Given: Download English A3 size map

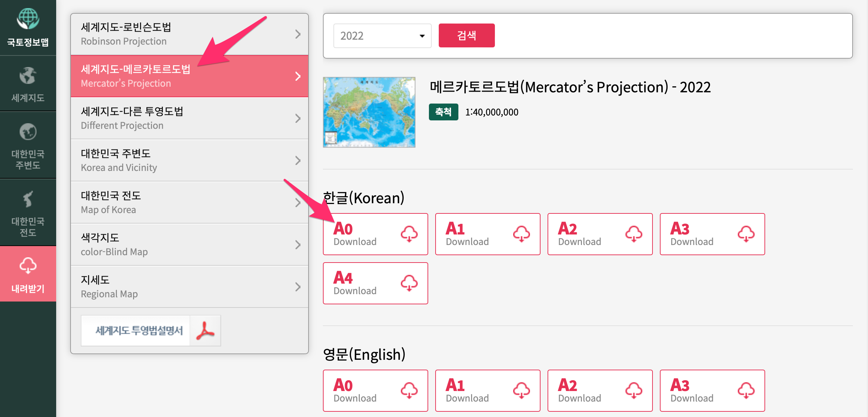Looking at the screenshot, I should pos(712,391).
